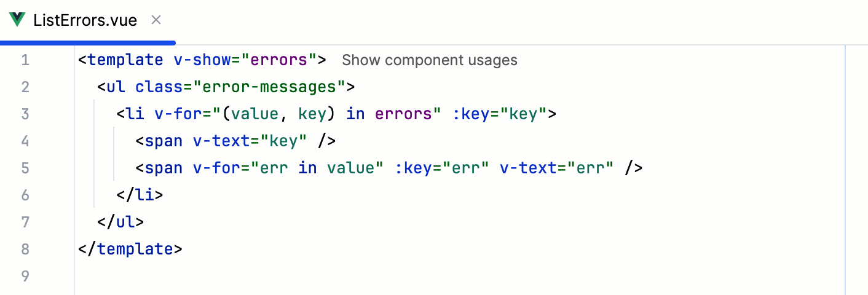Select the ListErrors.vue tab
This screenshot has width=868, height=295.
pos(85,20)
